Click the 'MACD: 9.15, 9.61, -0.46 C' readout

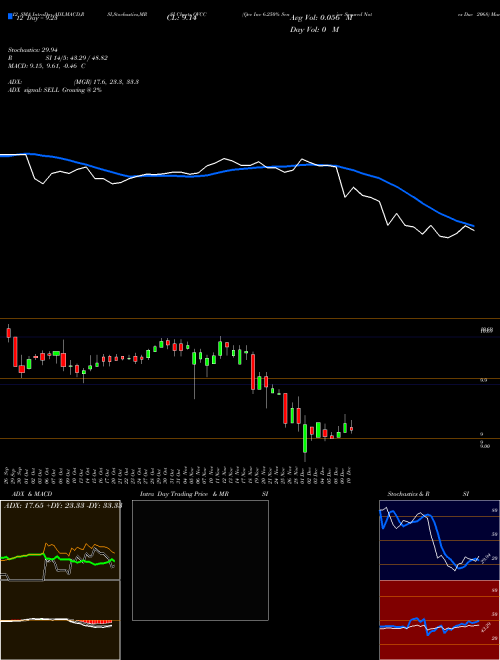[x=47, y=66]
